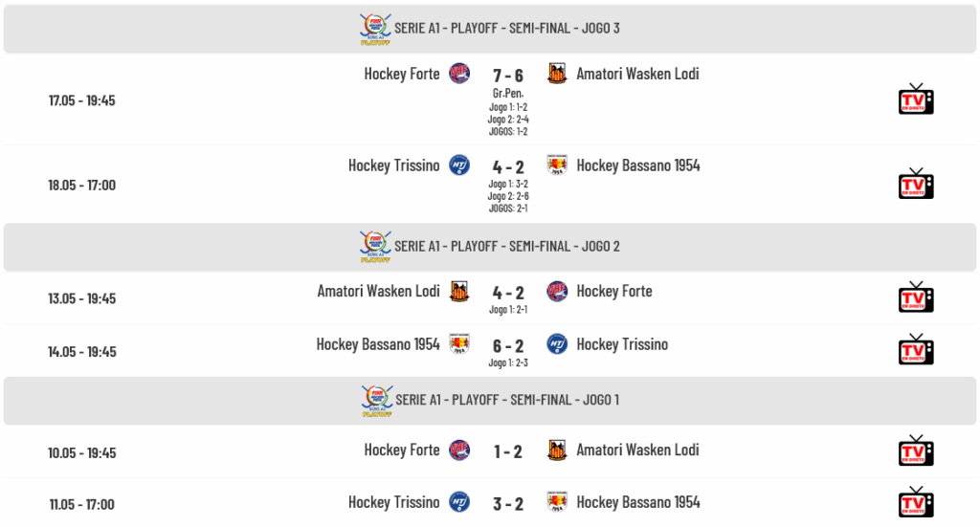Click the Serie A1 Playoff logo in Jogo 3 header

pyautogui.click(x=375, y=29)
